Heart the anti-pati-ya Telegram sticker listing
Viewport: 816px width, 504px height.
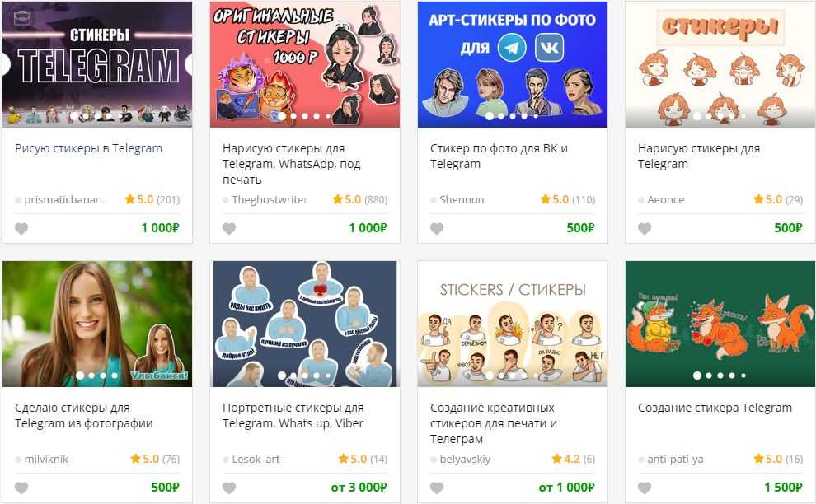pos(645,488)
